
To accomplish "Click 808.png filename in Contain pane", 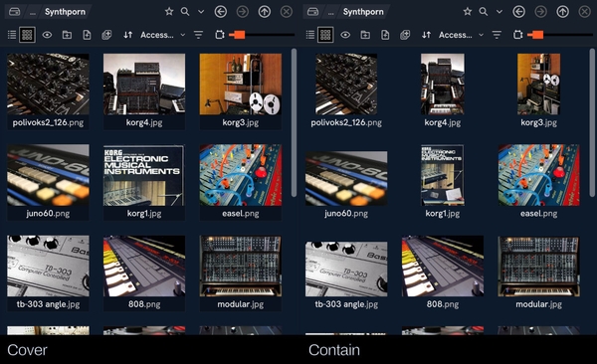I will coord(443,304).
